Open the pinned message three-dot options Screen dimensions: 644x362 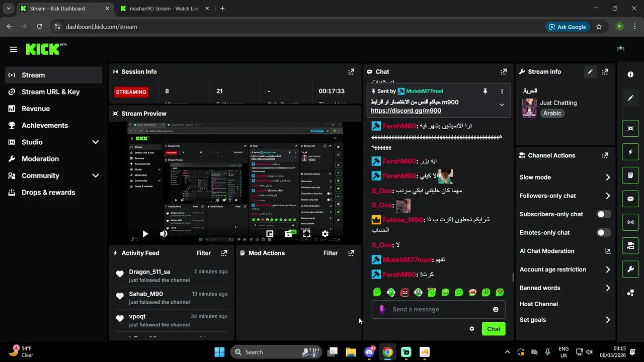(x=502, y=91)
